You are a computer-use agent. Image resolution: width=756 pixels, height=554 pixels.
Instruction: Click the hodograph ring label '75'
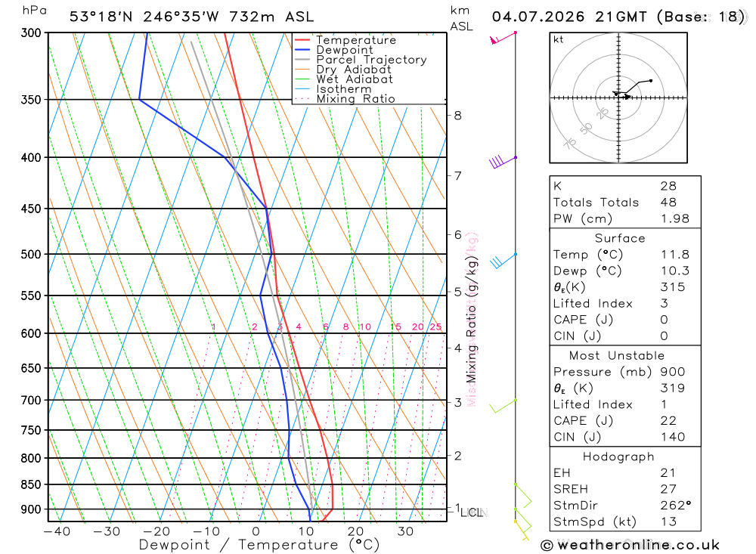point(570,143)
